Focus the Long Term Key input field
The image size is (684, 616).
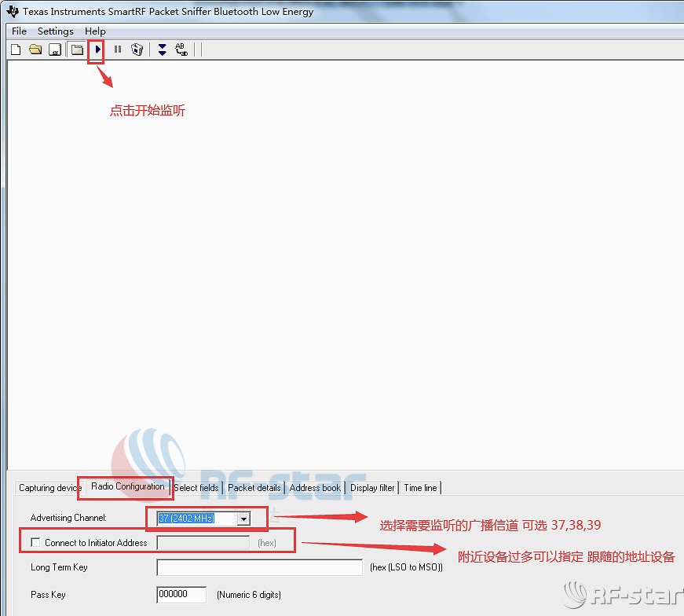(x=260, y=567)
